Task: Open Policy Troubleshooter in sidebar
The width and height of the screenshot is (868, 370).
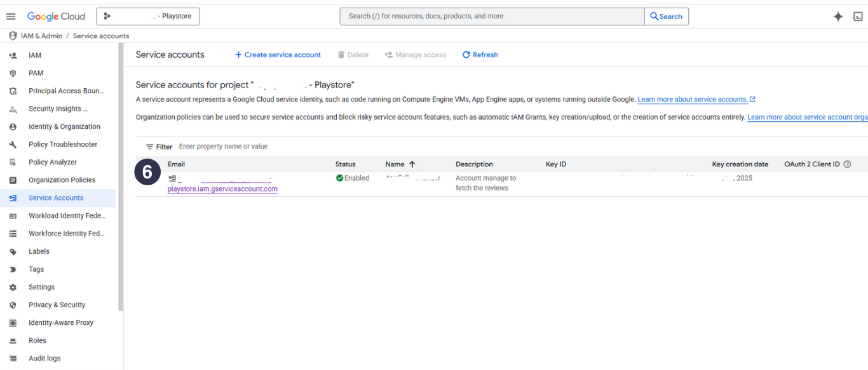Action: pyautogui.click(x=63, y=145)
